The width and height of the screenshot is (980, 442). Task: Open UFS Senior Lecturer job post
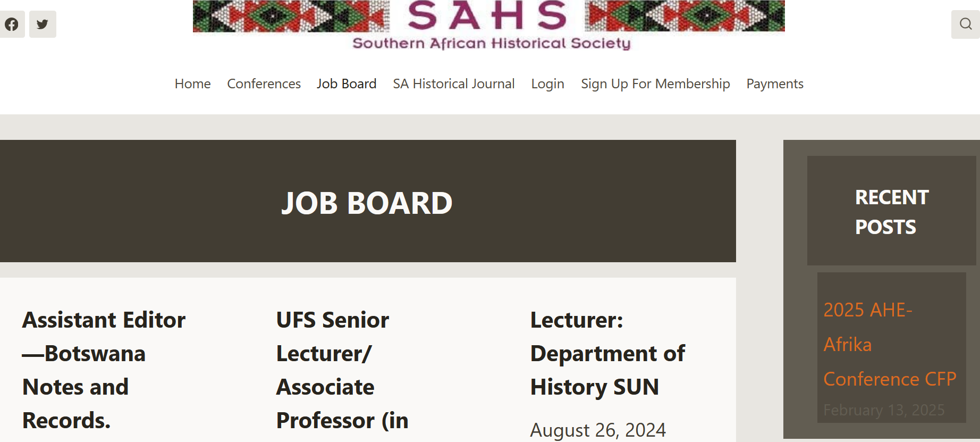tap(342, 370)
